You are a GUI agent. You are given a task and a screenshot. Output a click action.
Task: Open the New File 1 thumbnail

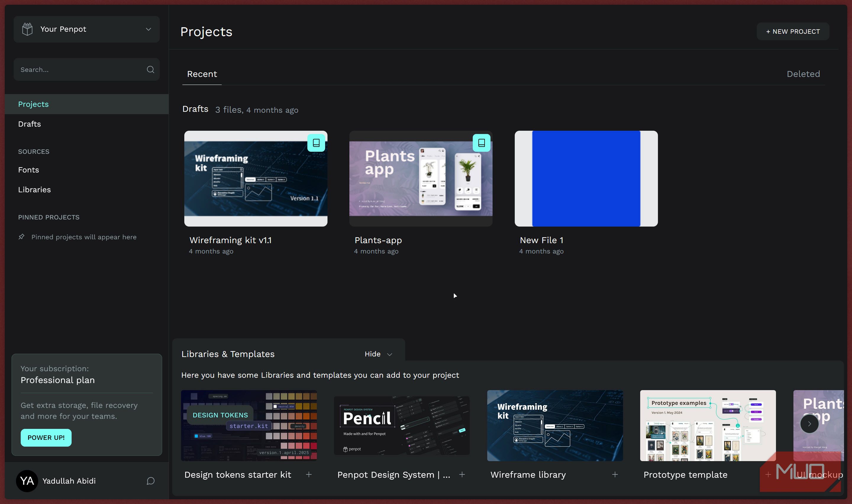point(586,179)
